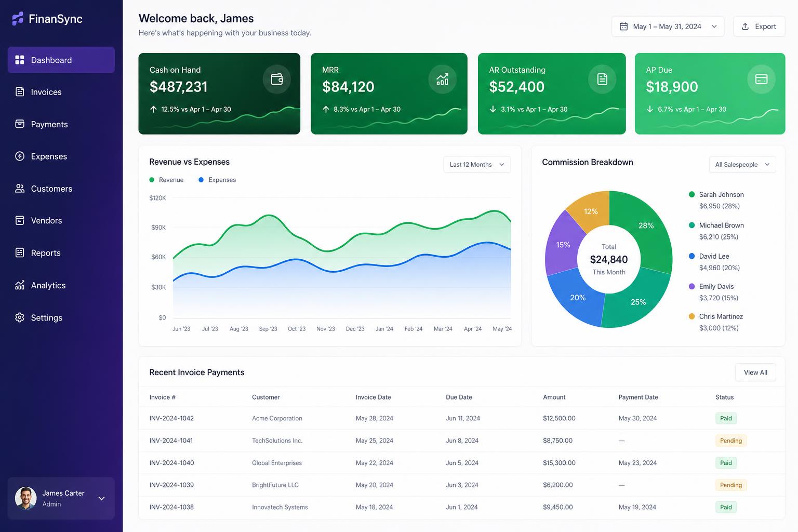Click customer name Global Enterprises
This screenshot has width=798, height=532.
point(277,463)
